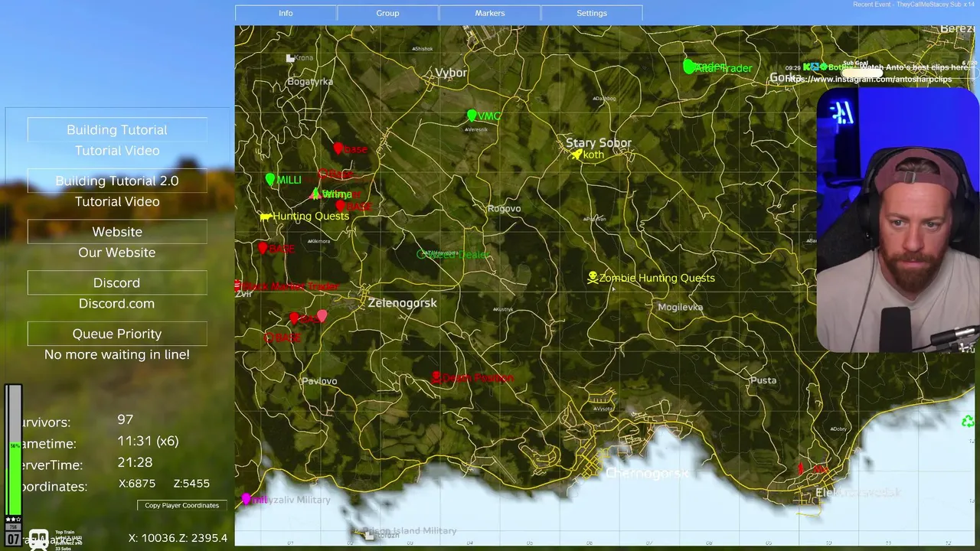
Task: Click the Vybor town label
Action: click(x=451, y=73)
